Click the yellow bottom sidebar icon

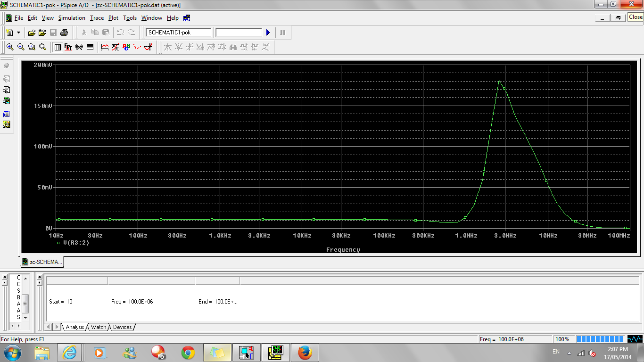(x=7, y=124)
